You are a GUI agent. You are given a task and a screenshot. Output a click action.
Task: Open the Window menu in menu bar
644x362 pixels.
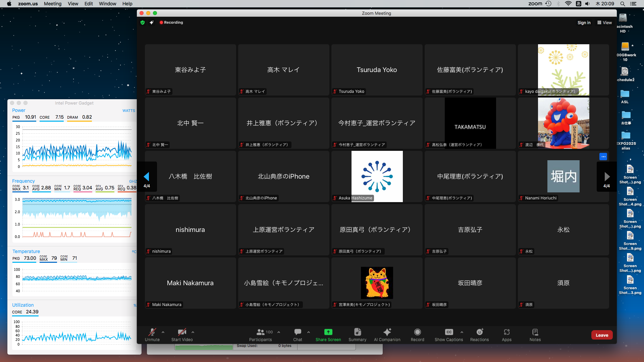point(107,4)
